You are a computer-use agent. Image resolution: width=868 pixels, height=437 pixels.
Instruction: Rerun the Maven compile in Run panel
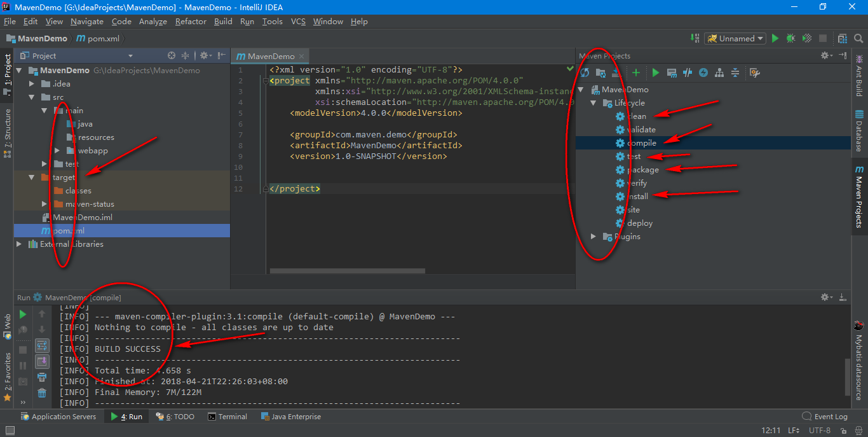click(23, 314)
